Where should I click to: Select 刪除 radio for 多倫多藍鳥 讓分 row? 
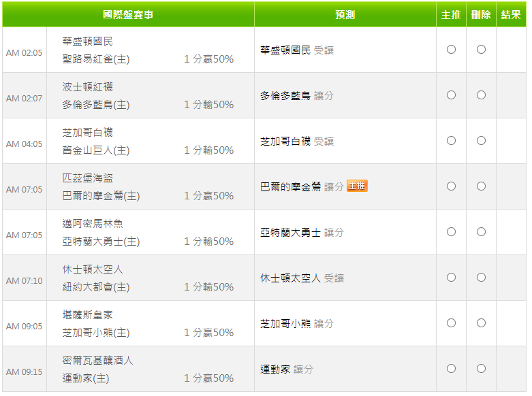(481, 95)
